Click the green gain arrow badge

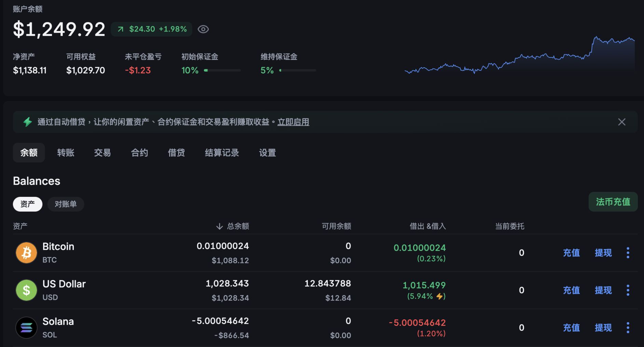(x=121, y=29)
